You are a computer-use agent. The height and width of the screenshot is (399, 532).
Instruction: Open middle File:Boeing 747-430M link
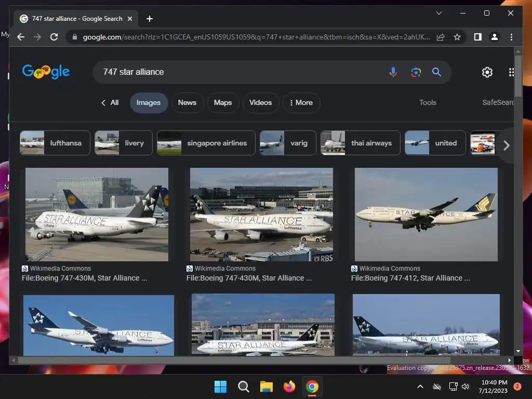click(x=249, y=278)
